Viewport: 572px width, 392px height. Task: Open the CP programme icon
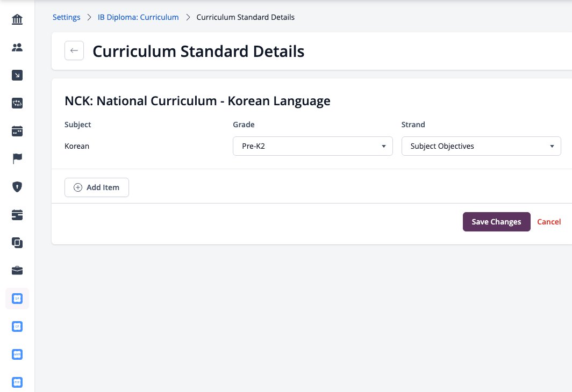[17, 326]
